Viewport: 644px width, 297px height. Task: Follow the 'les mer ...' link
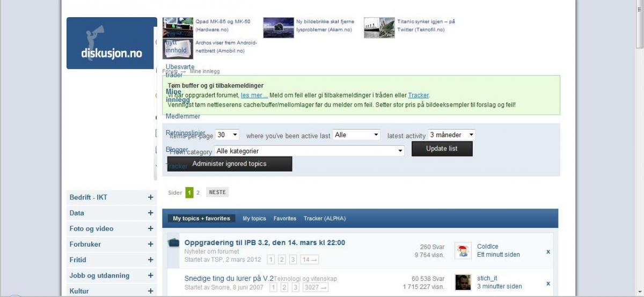(x=254, y=95)
